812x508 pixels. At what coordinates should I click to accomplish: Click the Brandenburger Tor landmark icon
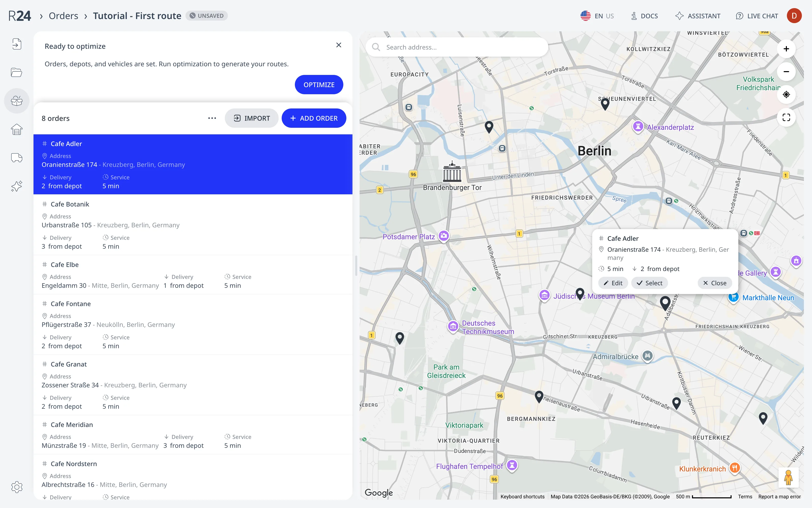click(x=452, y=171)
